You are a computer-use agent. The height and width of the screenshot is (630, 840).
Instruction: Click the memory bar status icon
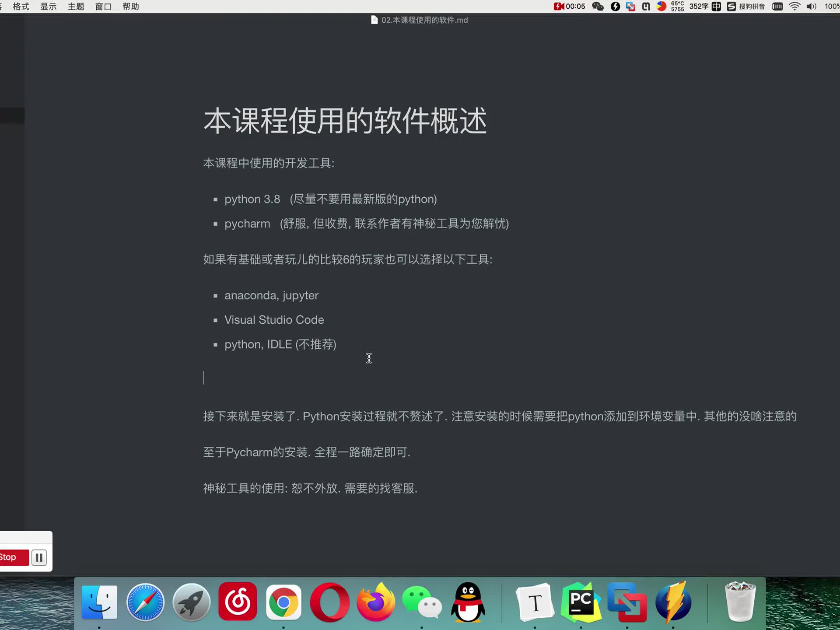click(x=777, y=7)
